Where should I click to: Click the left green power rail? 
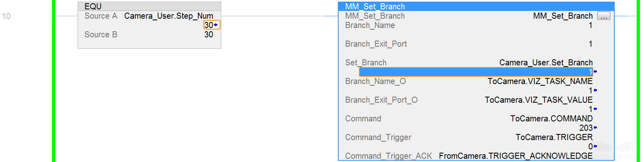[x=54, y=81]
